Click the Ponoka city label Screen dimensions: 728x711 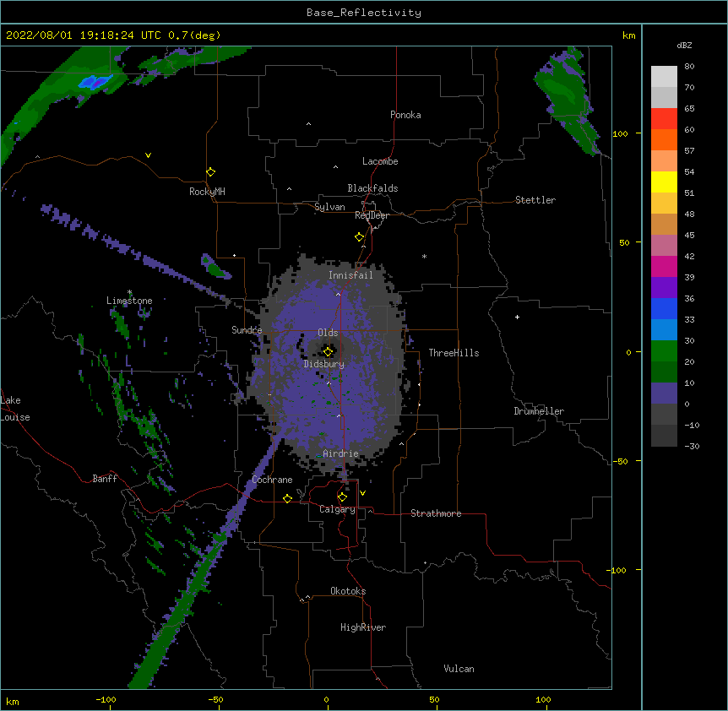405,115
